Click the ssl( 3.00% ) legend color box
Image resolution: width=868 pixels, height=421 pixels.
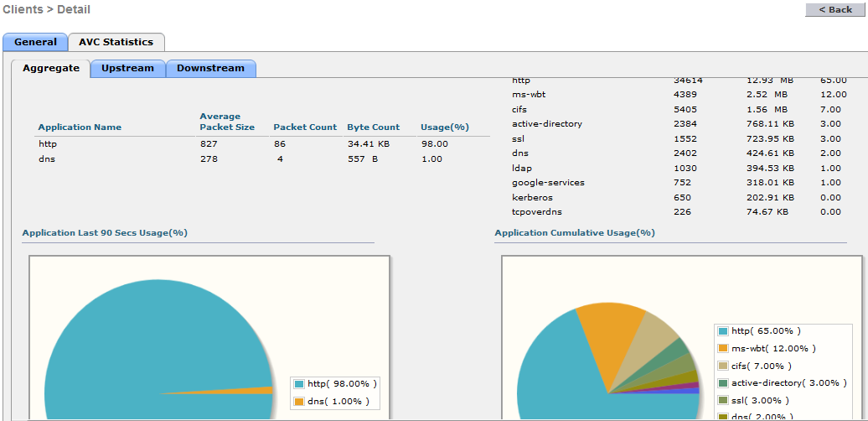click(x=723, y=401)
